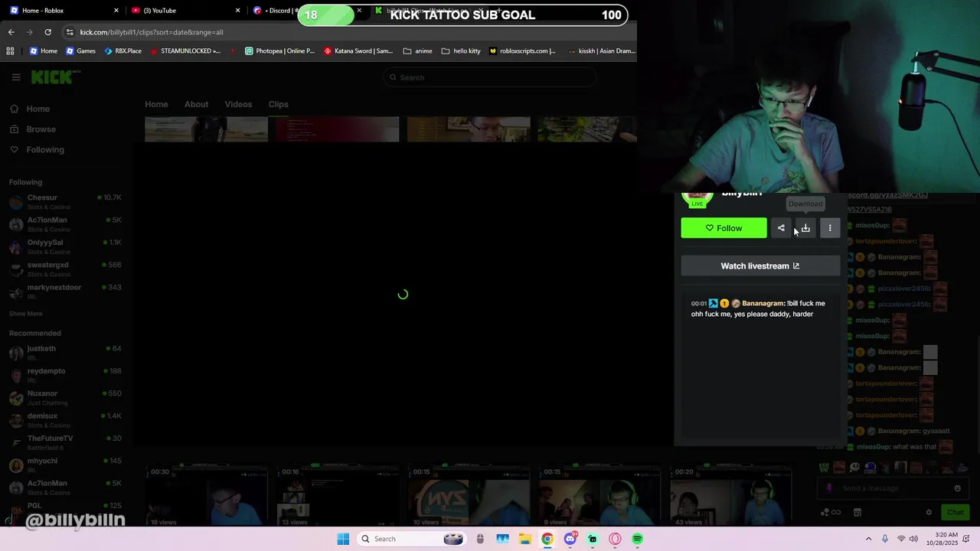Open the hello kitty bookmarks folder

(x=461, y=51)
